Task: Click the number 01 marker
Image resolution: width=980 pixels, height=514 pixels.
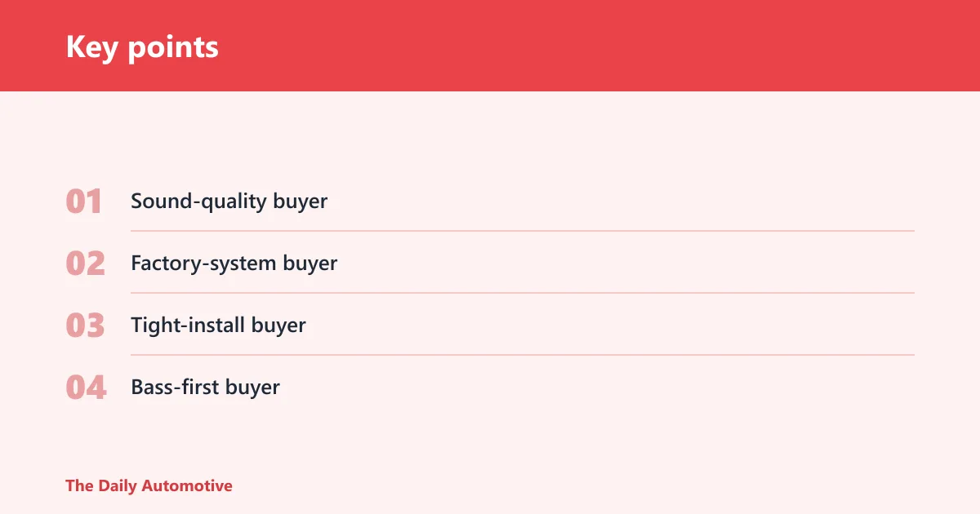Action: click(x=84, y=202)
